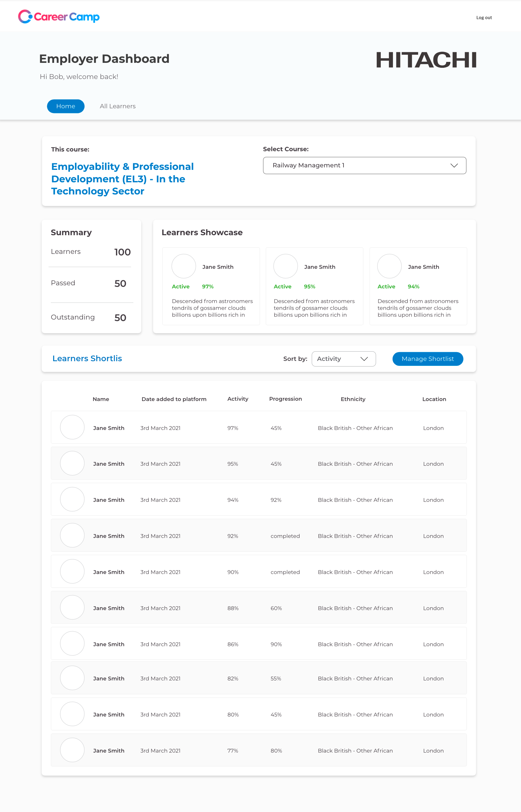Click avatar in the 95% activity table row
Viewport: 521px width, 812px height.
tap(72, 463)
